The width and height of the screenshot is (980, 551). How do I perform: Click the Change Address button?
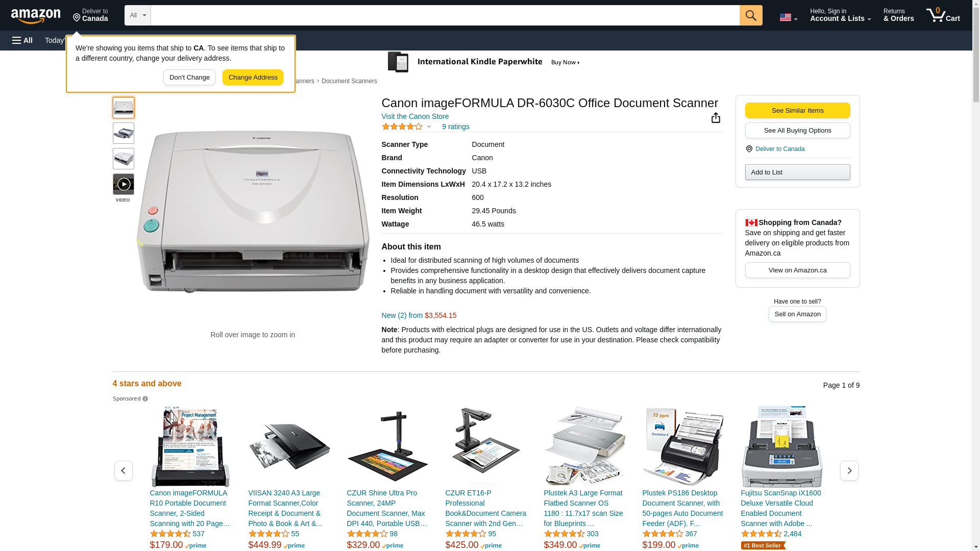(253, 78)
